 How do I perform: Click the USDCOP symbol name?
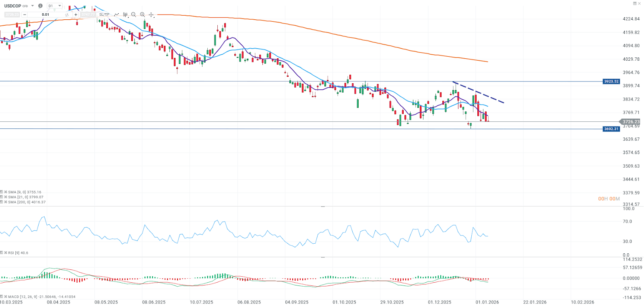[12, 6]
